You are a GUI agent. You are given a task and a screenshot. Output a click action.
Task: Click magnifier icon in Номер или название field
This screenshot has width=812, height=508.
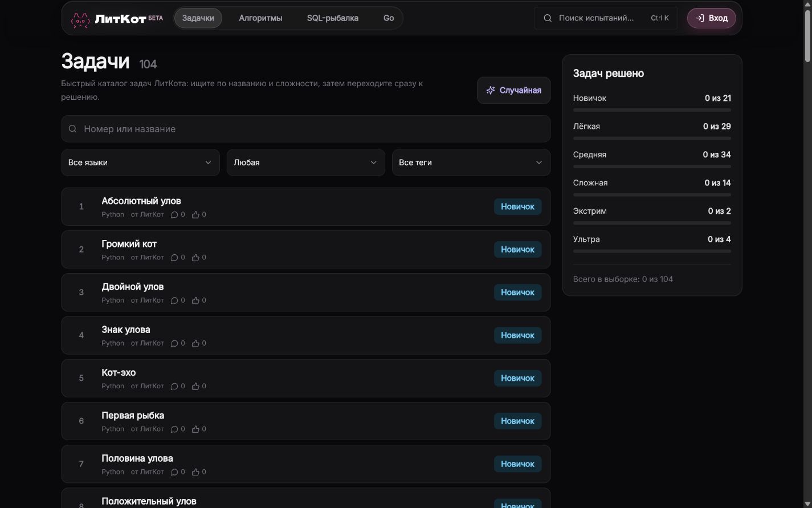[x=73, y=129]
